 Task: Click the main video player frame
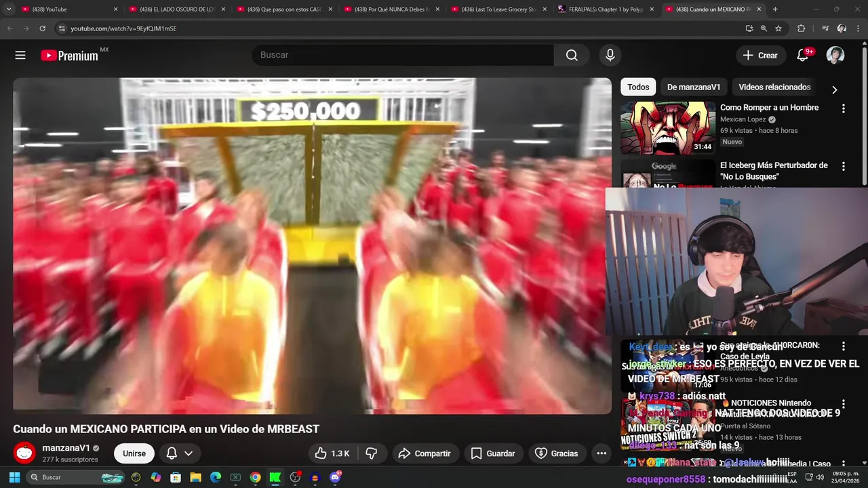point(312,246)
